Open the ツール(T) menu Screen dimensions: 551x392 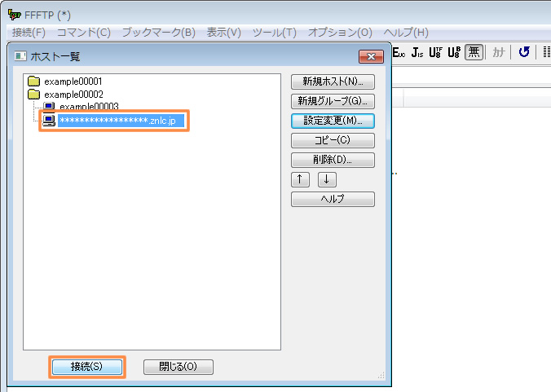(x=275, y=33)
